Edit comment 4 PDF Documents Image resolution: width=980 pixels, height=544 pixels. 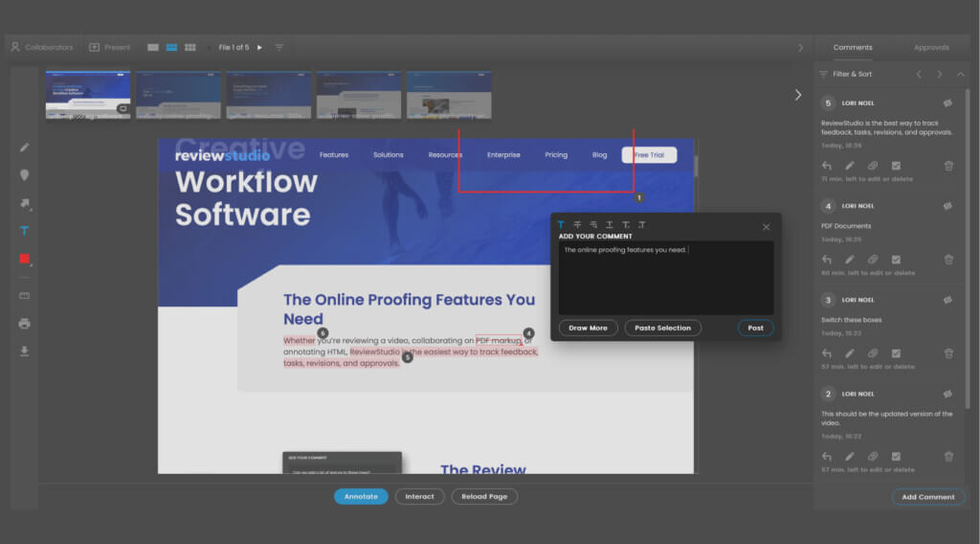[850, 260]
